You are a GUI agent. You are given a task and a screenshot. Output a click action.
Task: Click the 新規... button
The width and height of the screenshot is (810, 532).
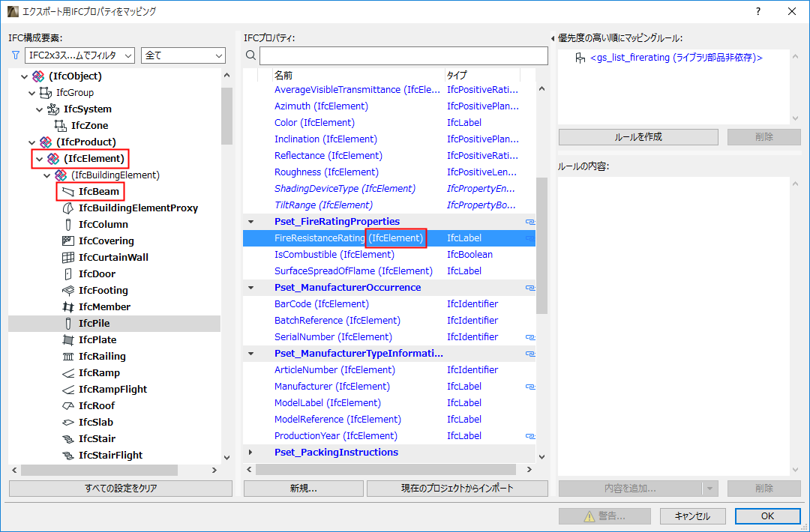pyautogui.click(x=304, y=489)
